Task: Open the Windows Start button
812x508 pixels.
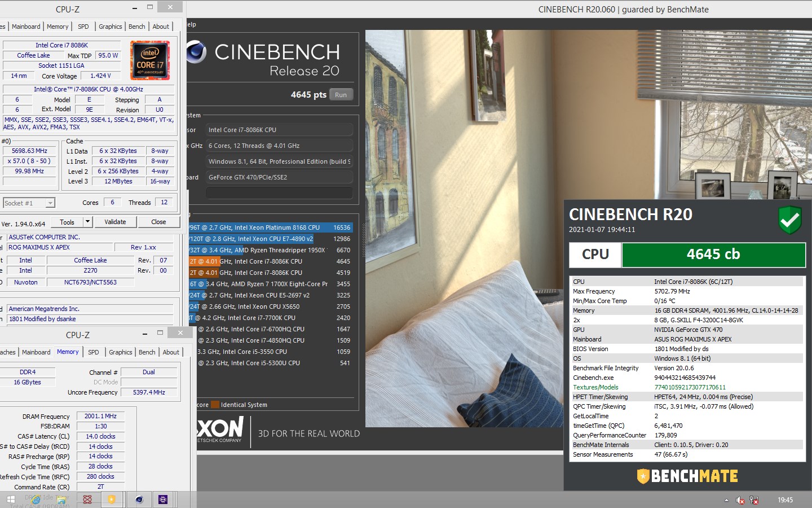Action: point(11,500)
